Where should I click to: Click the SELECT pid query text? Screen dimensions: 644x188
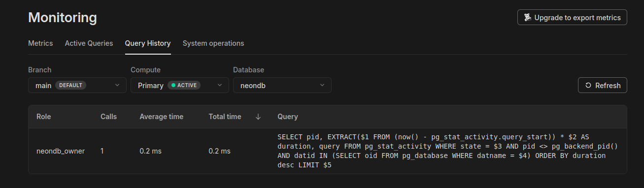point(448,151)
